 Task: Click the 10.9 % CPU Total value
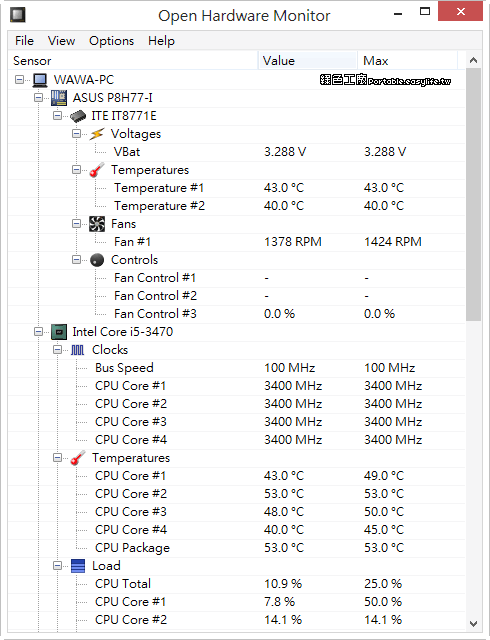283,584
